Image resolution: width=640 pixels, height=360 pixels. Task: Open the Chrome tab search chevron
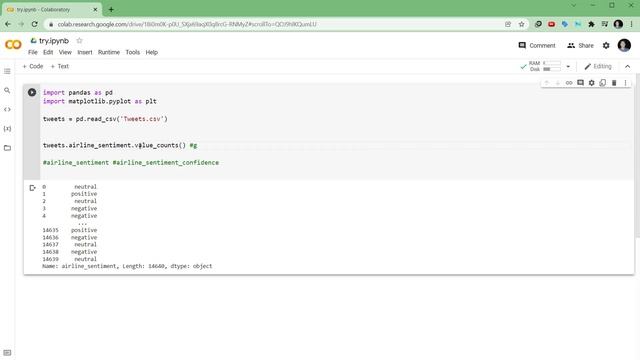point(573,5)
